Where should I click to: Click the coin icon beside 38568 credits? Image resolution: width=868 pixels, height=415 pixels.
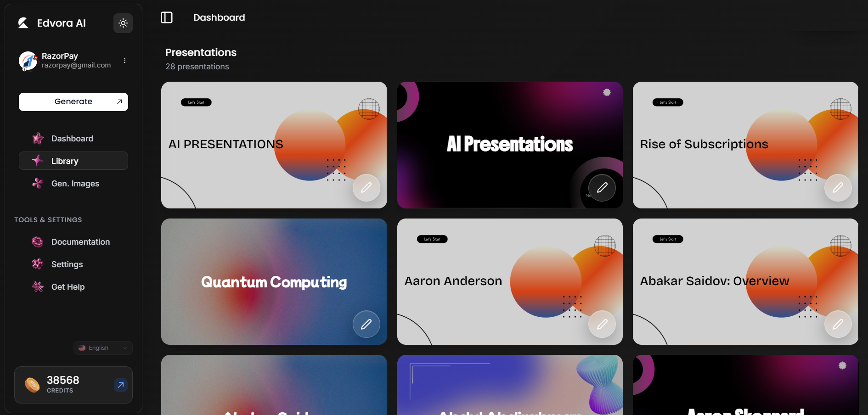[32, 385]
